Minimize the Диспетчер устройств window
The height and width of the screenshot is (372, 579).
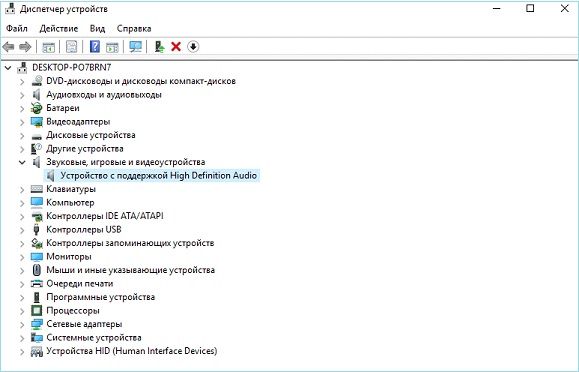(497, 8)
